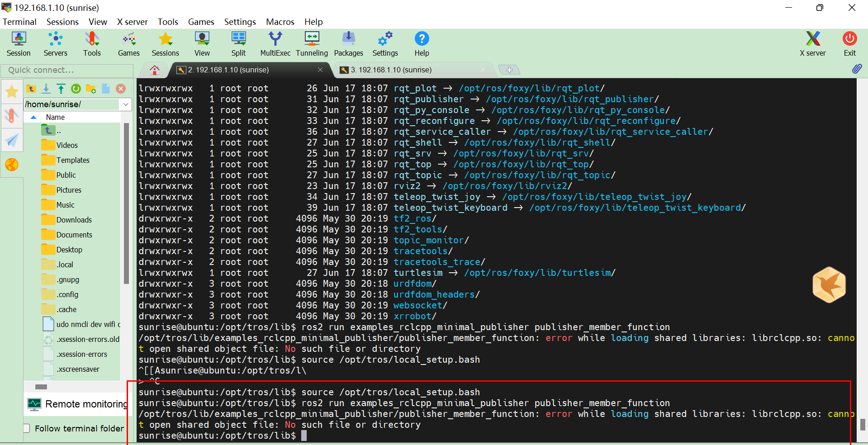This screenshot has width=868, height=445.
Task: Open the Sessions menu
Action: pyautogui.click(x=62, y=22)
